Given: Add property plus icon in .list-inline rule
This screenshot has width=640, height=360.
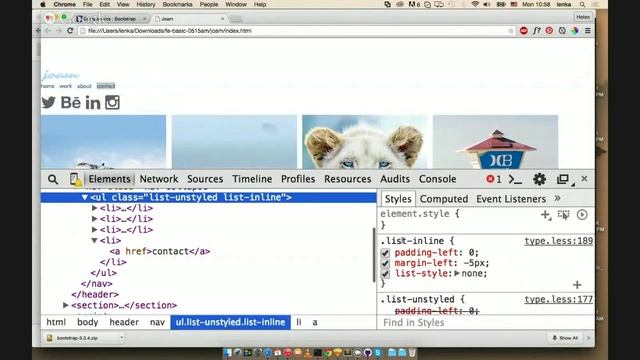Looking at the screenshot, I should click(577, 284).
